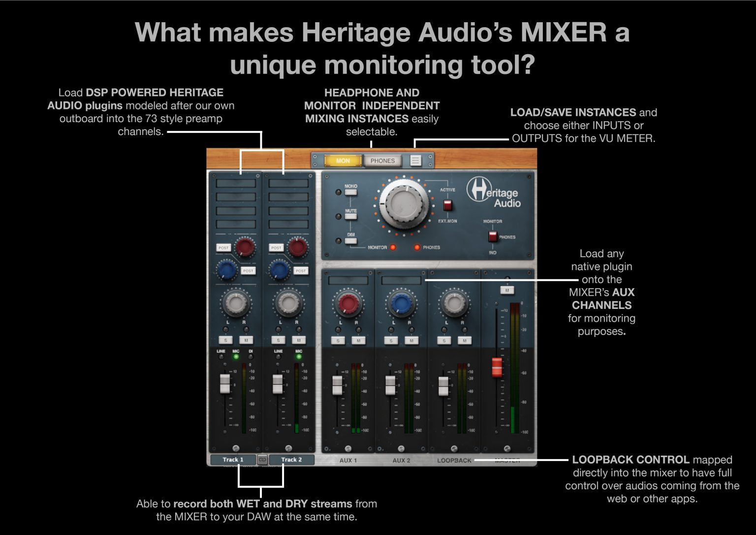The width and height of the screenshot is (756, 535).
Task: Click the red master fader handle
Action: tap(497, 367)
